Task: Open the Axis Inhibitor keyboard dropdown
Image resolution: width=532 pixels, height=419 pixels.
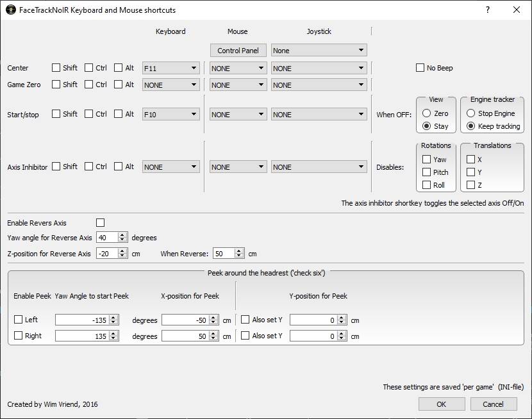Action: click(x=170, y=167)
